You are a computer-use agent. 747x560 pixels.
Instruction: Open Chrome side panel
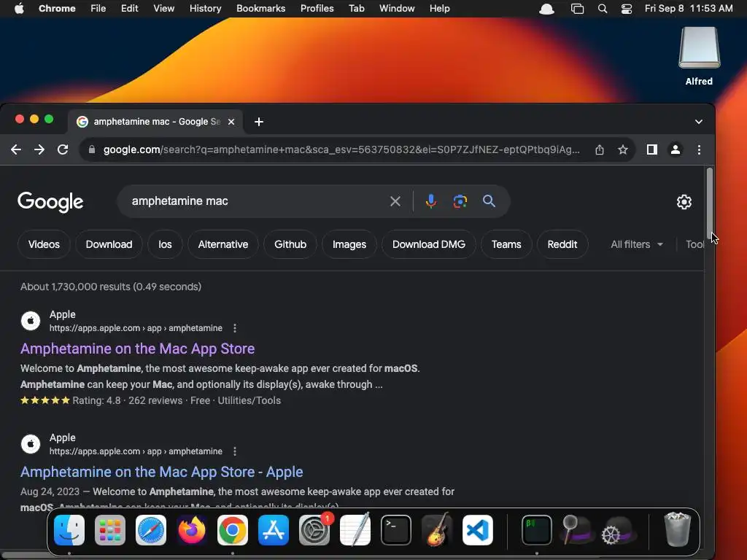[x=651, y=149]
